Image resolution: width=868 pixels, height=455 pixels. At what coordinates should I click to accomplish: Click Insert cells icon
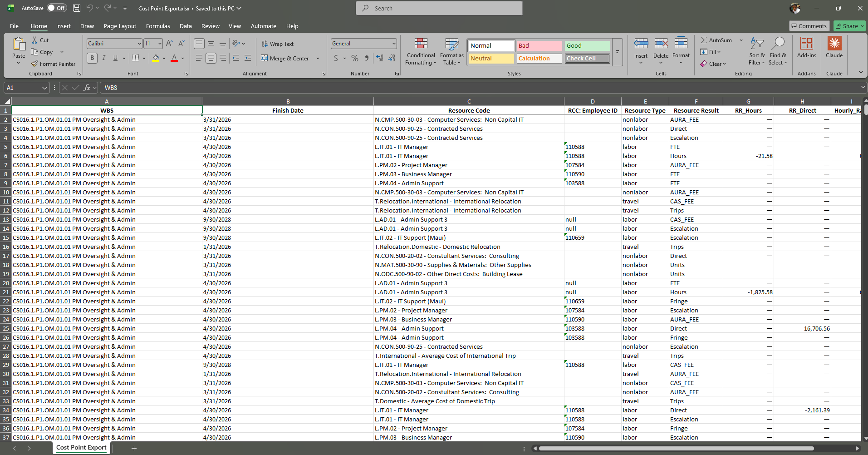coord(641,43)
